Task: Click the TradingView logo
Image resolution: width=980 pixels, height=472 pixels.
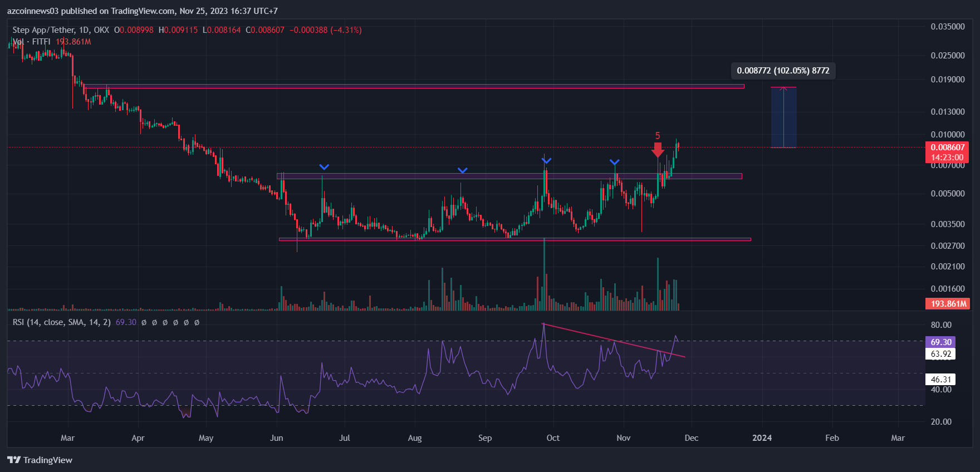Action: [40, 460]
